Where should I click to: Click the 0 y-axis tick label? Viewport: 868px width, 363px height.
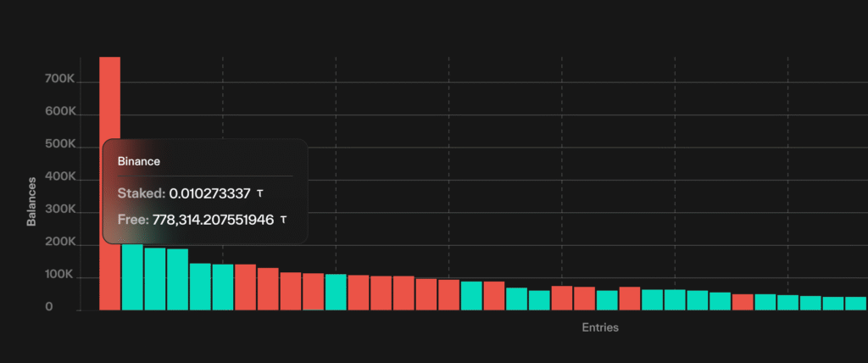click(x=50, y=307)
